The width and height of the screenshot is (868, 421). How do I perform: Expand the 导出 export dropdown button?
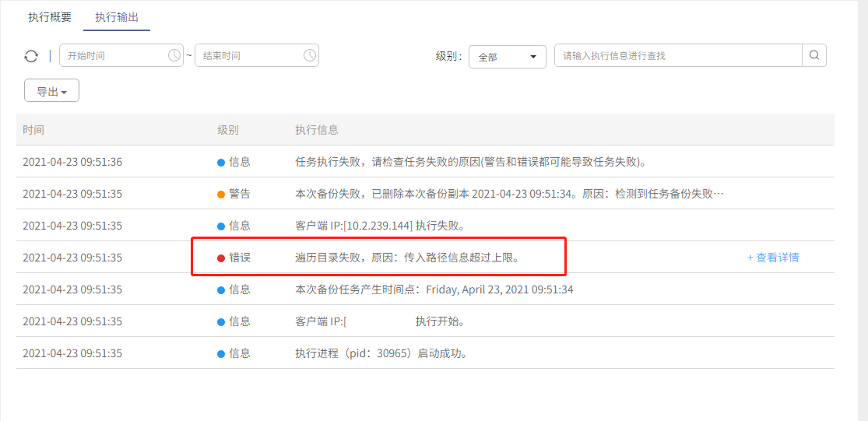[x=51, y=91]
